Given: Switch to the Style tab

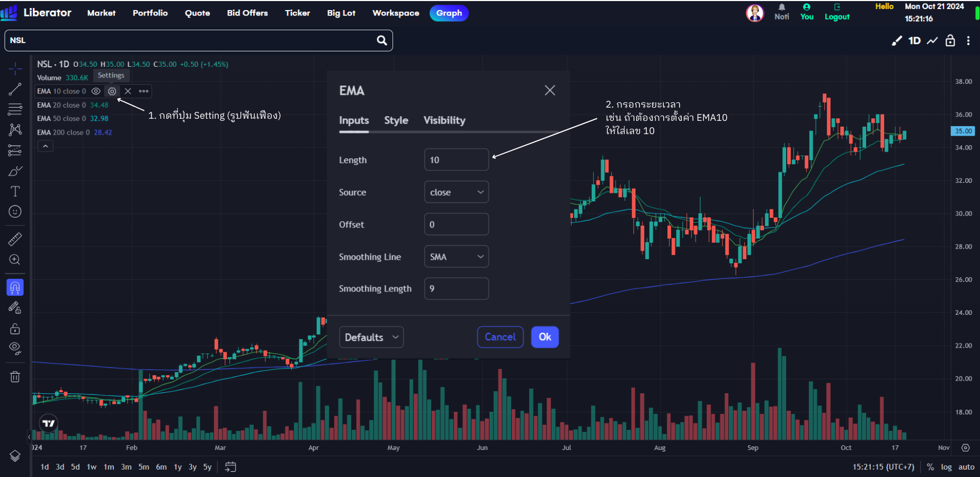Looking at the screenshot, I should (396, 120).
